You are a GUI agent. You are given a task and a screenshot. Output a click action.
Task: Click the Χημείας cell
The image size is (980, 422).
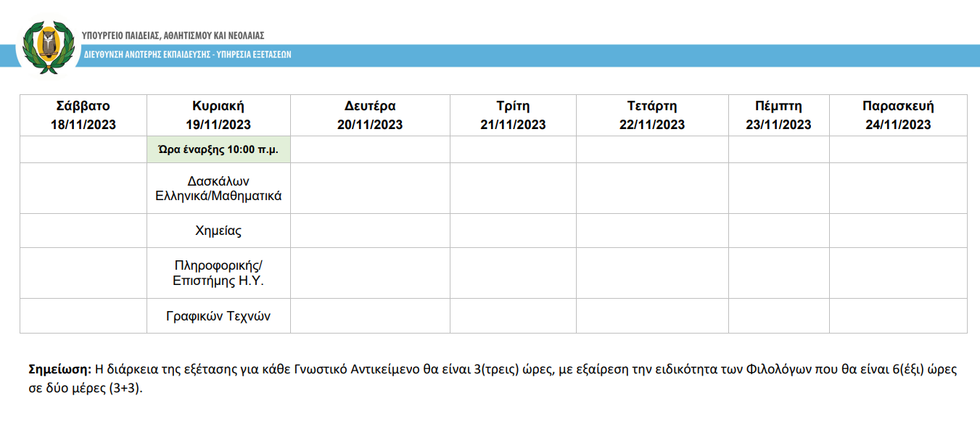[218, 231]
